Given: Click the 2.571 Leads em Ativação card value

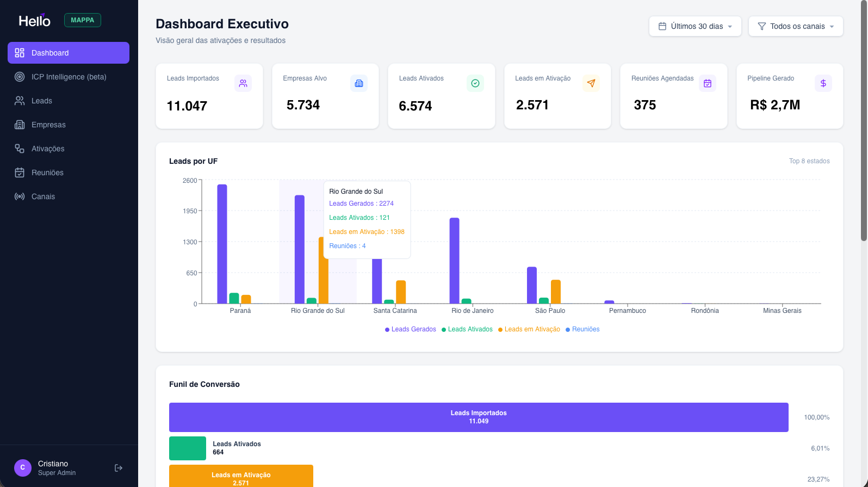Looking at the screenshot, I should [x=532, y=105].
